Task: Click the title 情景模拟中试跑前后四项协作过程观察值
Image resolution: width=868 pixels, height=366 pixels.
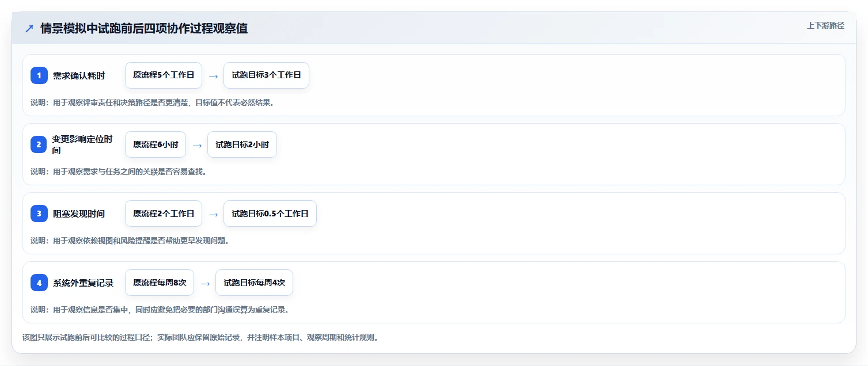Action: [144, 29]
